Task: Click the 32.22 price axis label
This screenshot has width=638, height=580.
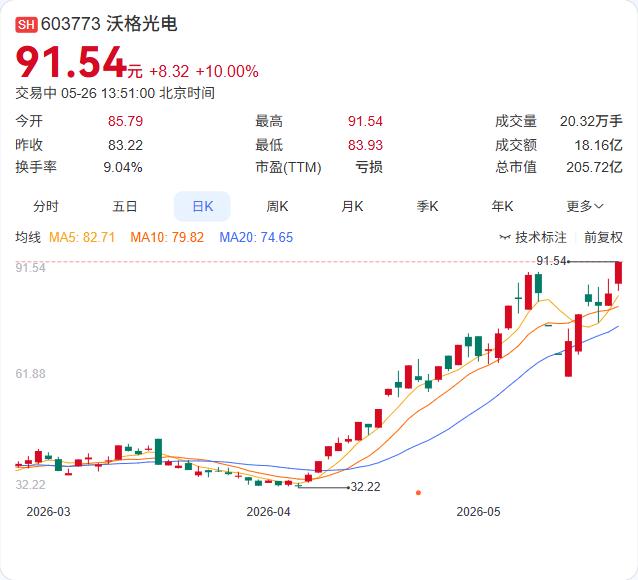Action: pos(31,485)
